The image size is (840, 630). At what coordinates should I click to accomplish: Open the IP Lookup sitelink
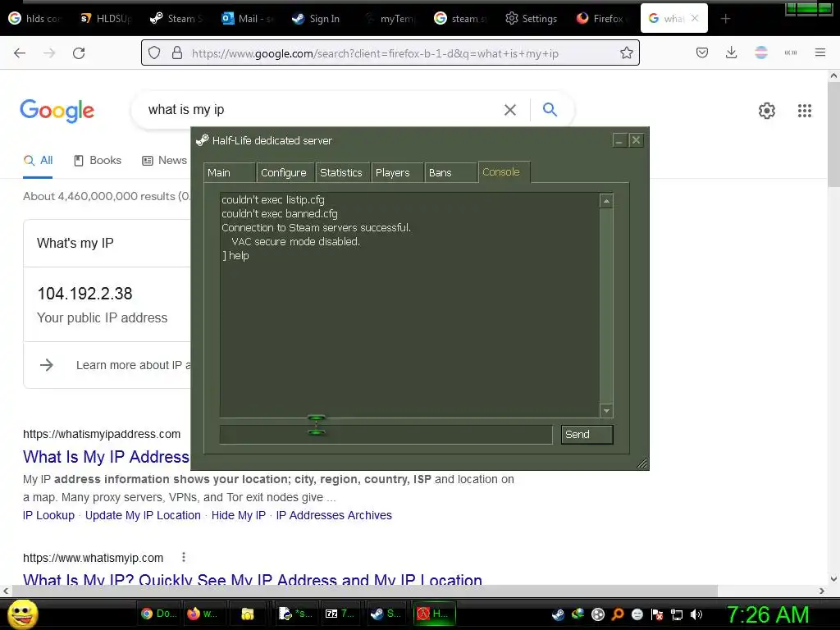coord(48,515)
